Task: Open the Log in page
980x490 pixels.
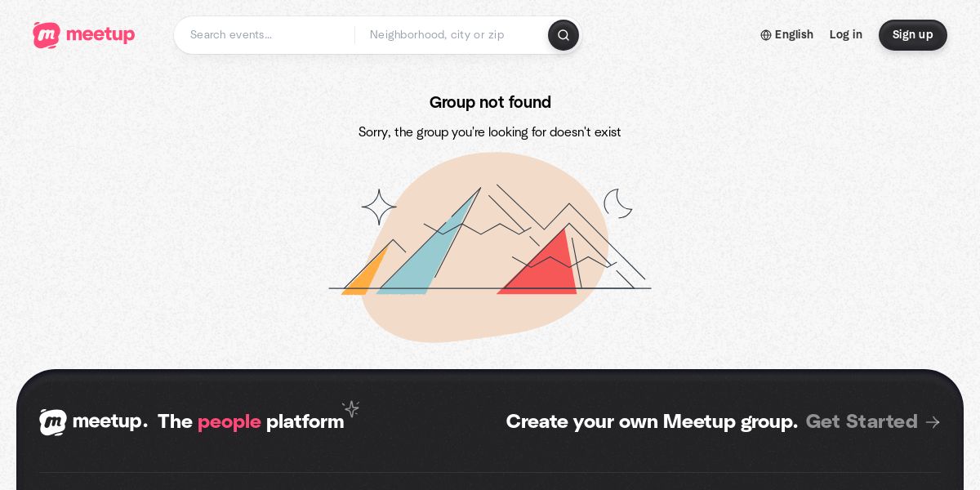Action: 846,35
